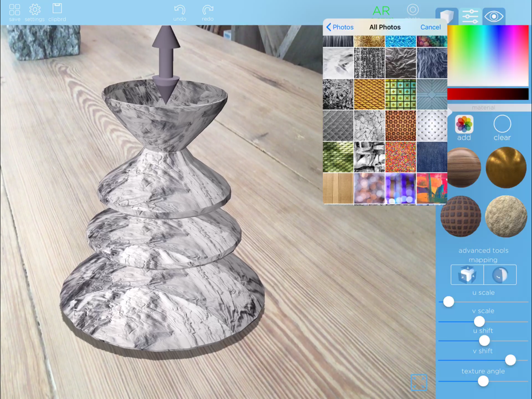The height and width of the screenshot is (399, 532).
Task: Choose the cracked gray texture photo
Action: (369, 126)
